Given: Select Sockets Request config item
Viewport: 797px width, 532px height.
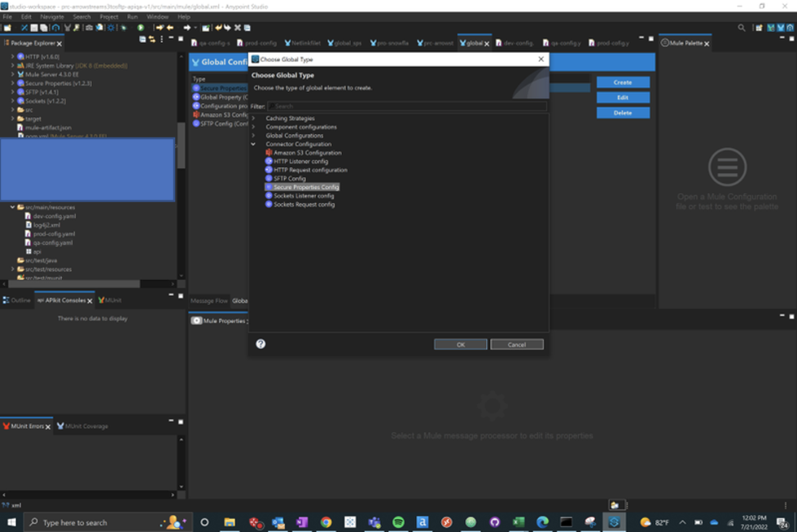Looking at the screenshot, I should coord(300,204).
